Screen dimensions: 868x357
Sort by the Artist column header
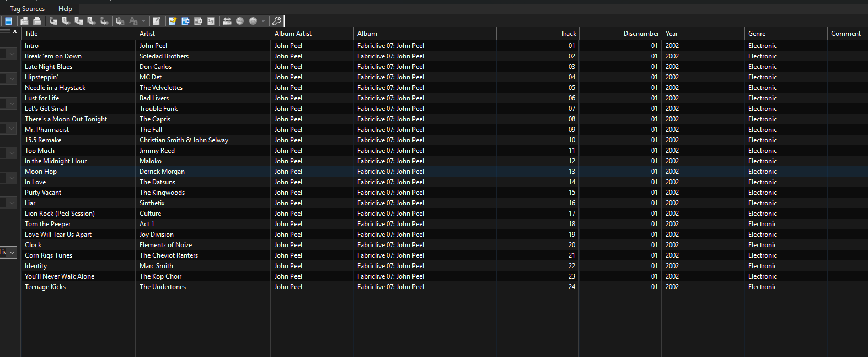coord(203,34)
